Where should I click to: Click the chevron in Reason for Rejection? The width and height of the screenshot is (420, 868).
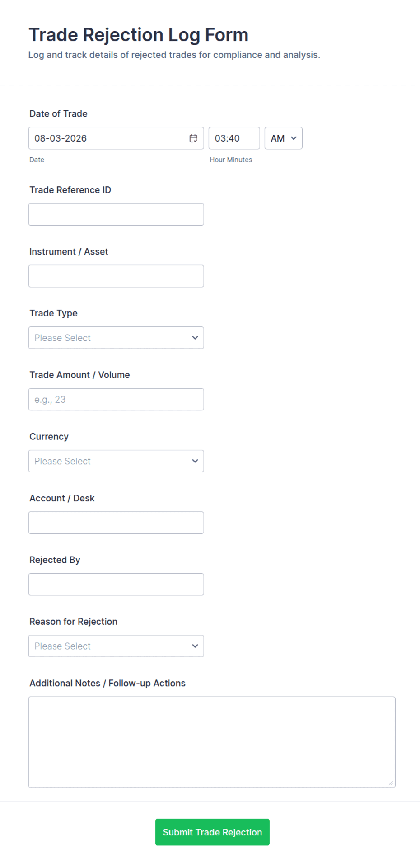click(x=195, y=646)
